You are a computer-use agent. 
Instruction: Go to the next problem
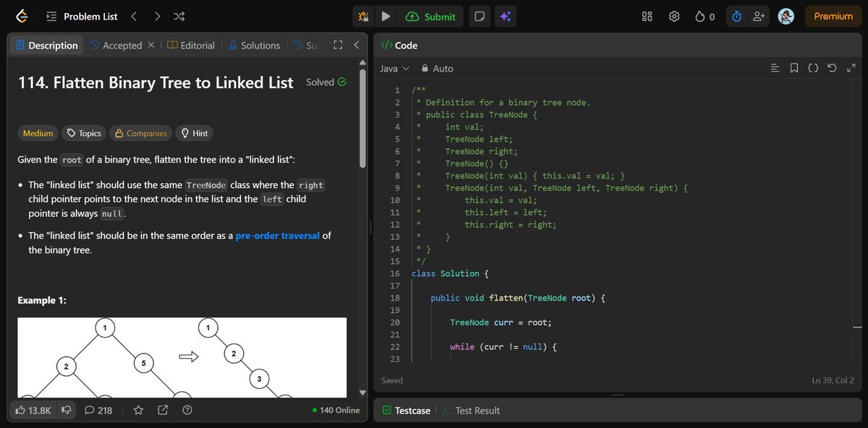(157, 16)
